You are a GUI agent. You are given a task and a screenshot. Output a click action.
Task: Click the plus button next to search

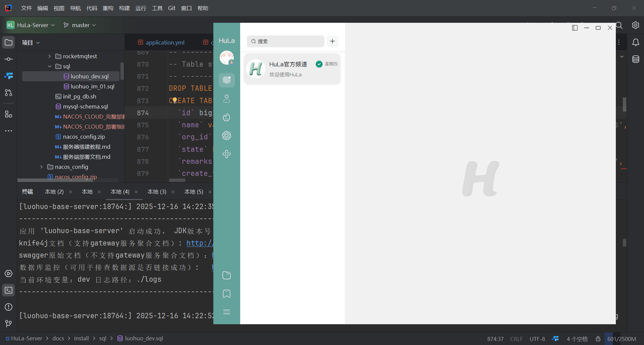(332, 41)
